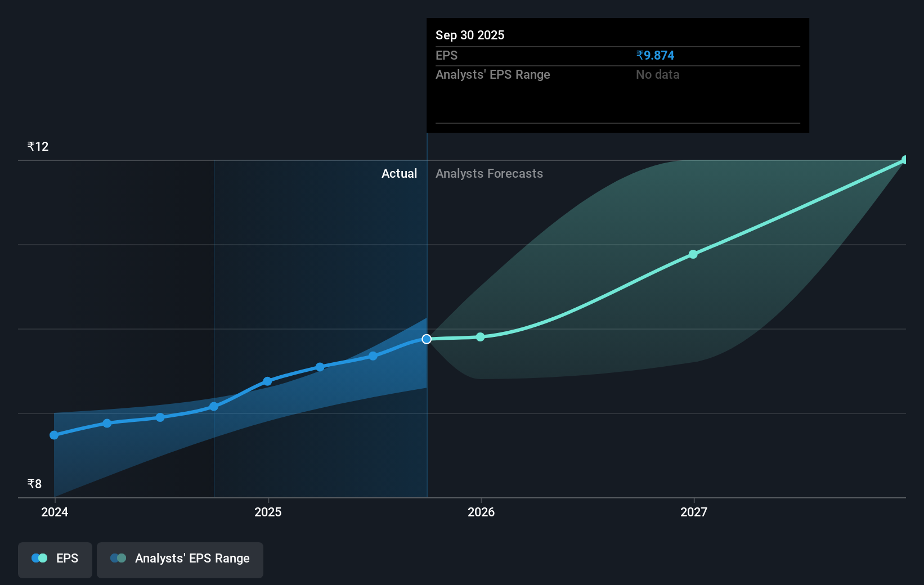The width and height of the screenshot is (924, 585).
Task: Switch to the Analysts Forecasts section
Action: coord(489,173)
